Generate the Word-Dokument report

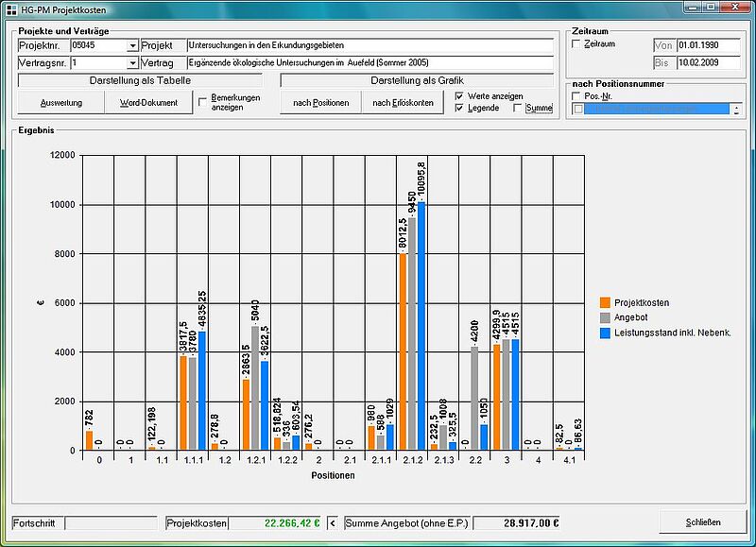pos(148,103)
